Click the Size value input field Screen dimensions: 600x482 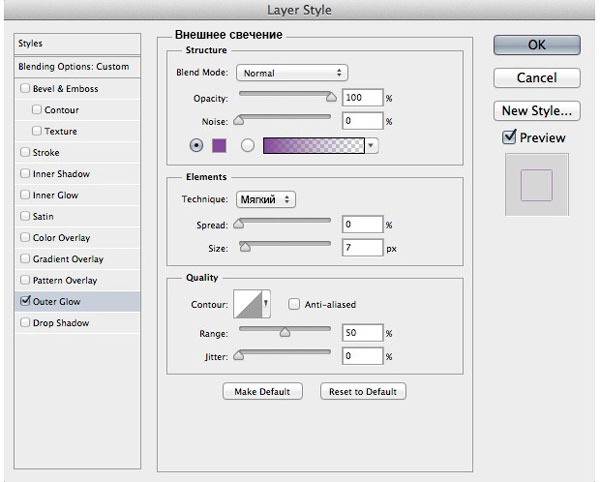362,248
